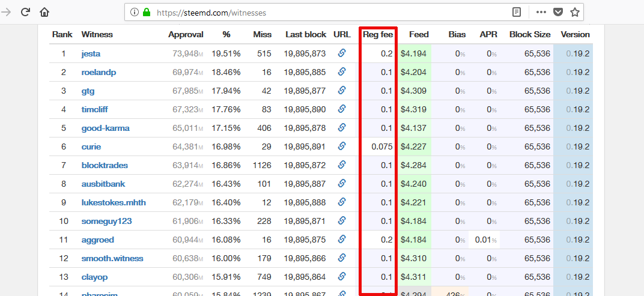Screen dimensions: 644x296
Task: Open the ausbitbank witness profile
Action: tap(103, 184)
